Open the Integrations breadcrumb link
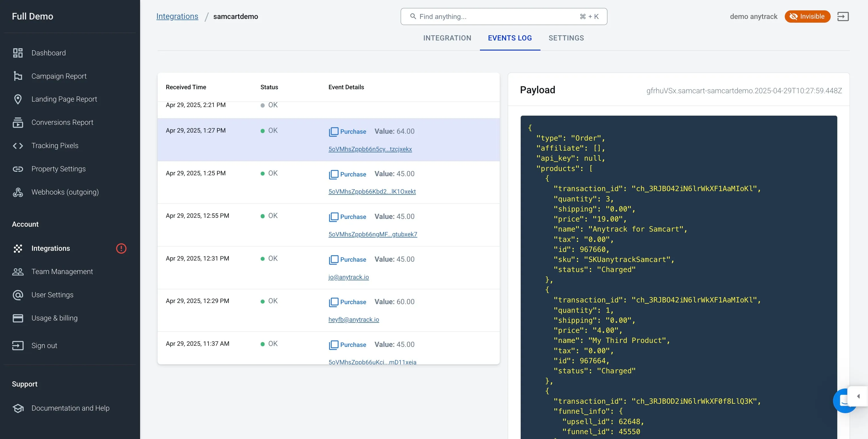Viewport: 868px width, 439px height. (177, 16)
